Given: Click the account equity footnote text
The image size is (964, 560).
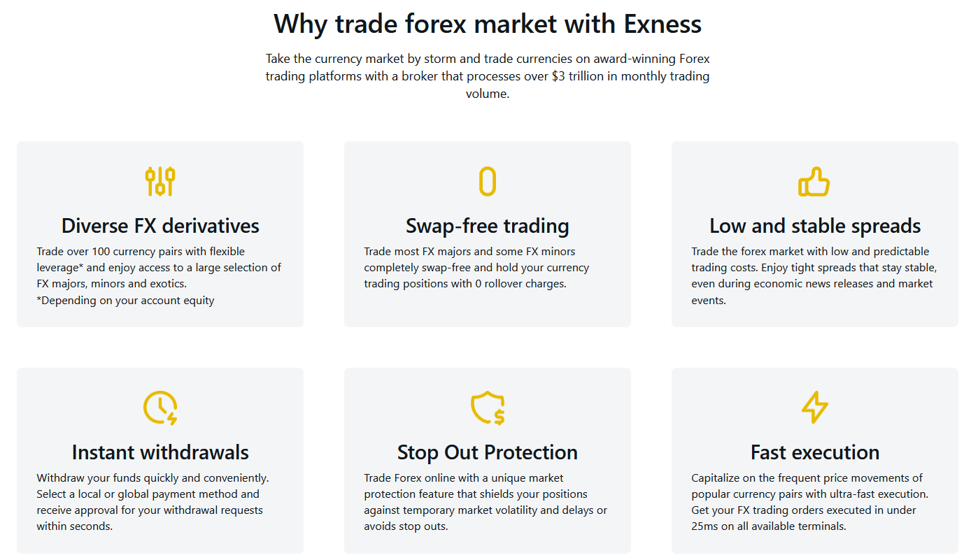Looking at the screenshot, I should coord(126,301).
